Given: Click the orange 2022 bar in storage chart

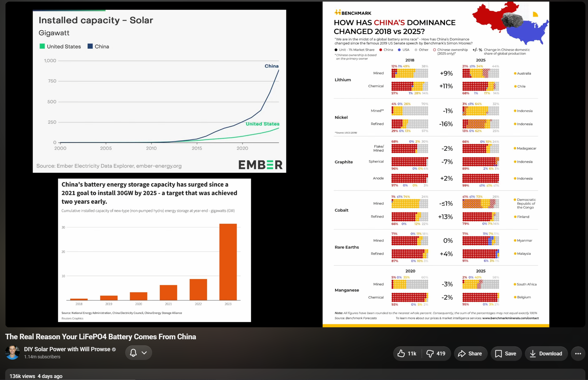Looking at the screenshot, I should tap(198, 289).
